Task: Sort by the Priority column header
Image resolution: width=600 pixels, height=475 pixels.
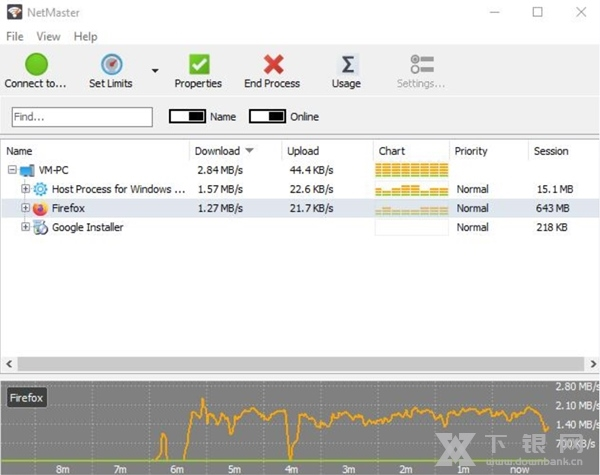Action: click(471, 151)
